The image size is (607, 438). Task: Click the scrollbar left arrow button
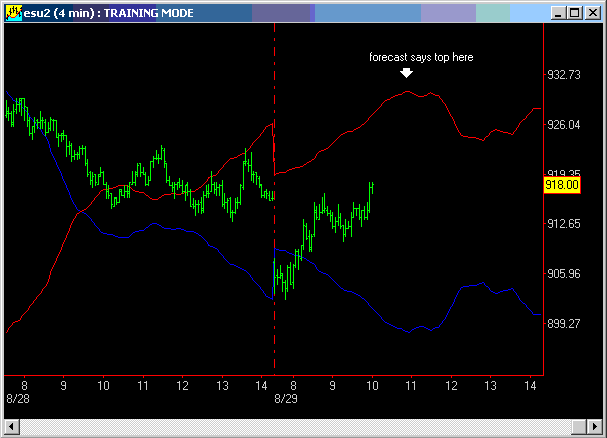(12, 427)
